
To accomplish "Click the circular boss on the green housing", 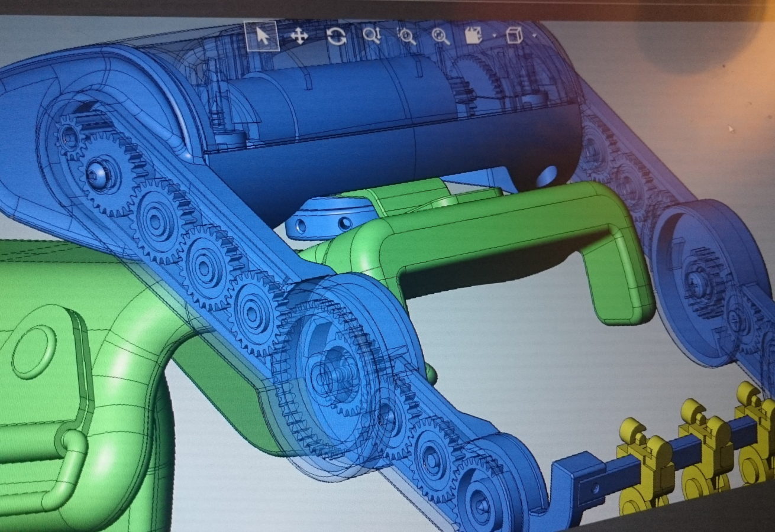I will point(34,352).
